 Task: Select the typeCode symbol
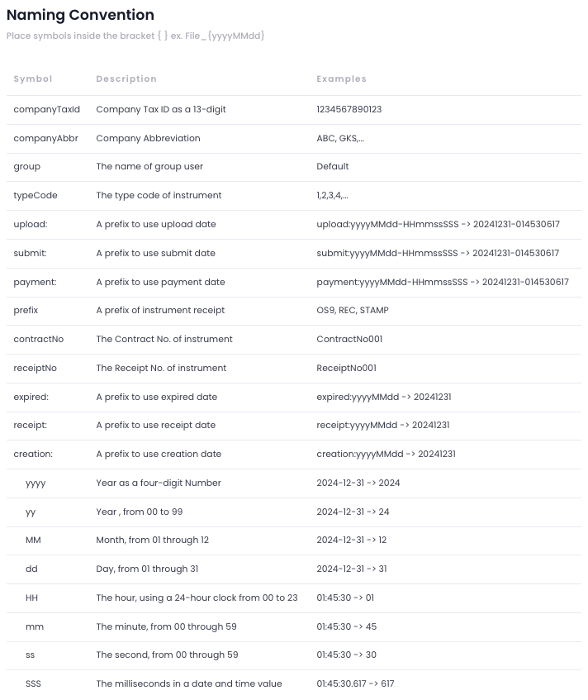(36, 195)
